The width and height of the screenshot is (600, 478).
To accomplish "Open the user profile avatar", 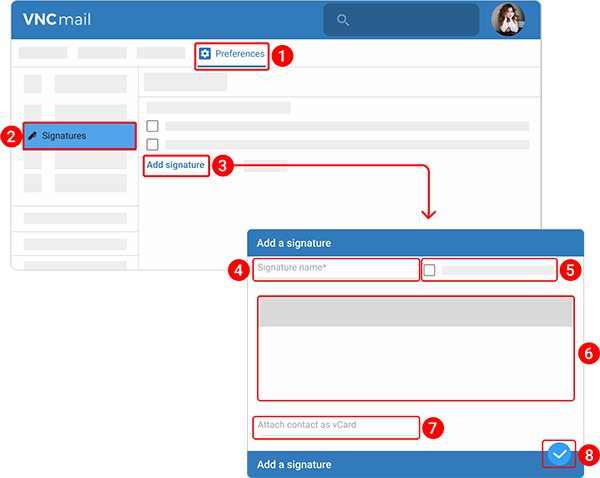I will pyautogui.click(x=508, y=20).
